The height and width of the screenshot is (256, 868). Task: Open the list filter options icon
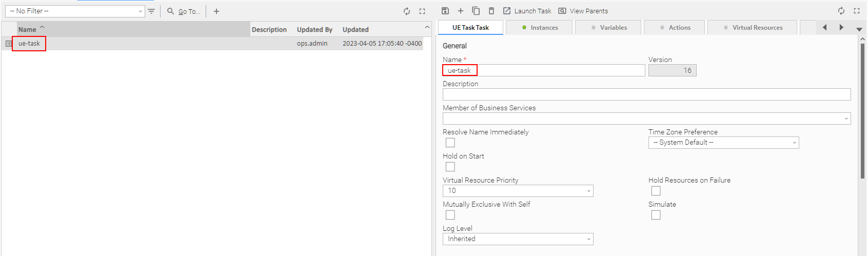coord(151,11)
